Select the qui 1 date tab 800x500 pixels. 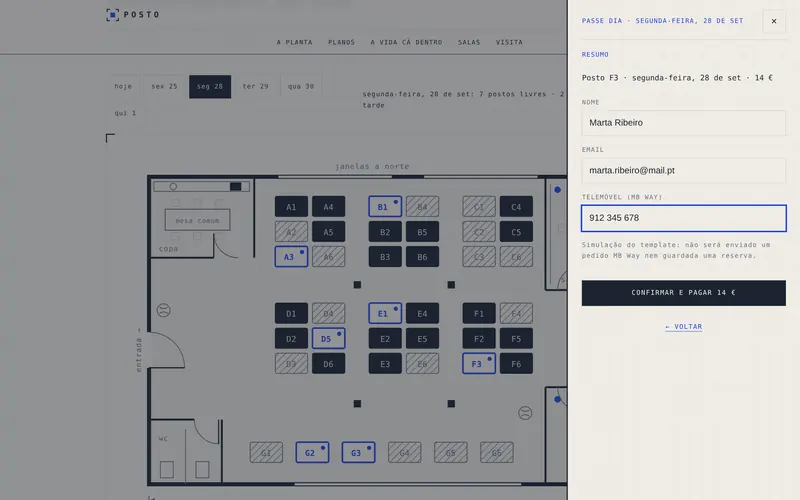coord(125,113)
